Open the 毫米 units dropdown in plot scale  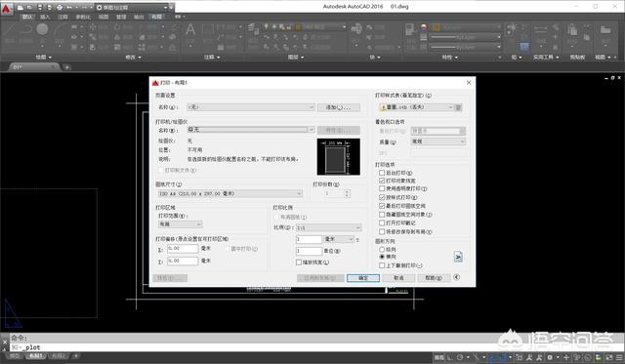point(339,239)
